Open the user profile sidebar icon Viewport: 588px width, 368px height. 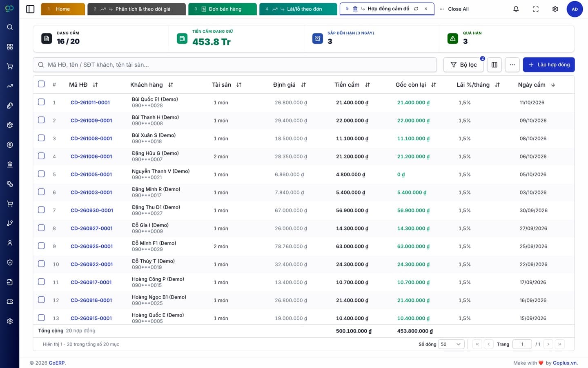(x=10, y=243)
